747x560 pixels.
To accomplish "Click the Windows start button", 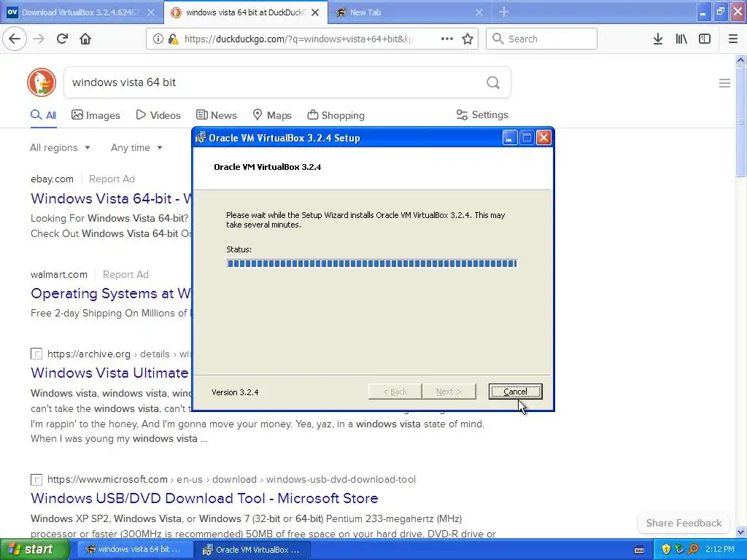I will (x=35, y=549).
